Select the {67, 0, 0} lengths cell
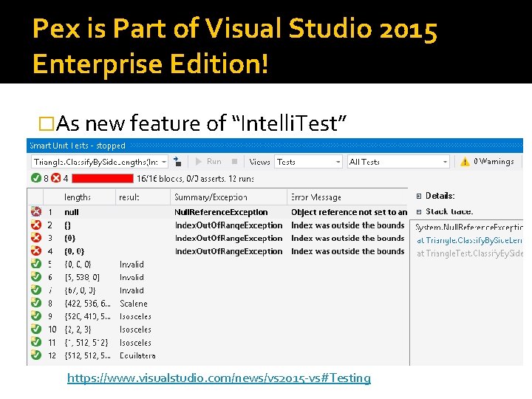 (80, 290)
